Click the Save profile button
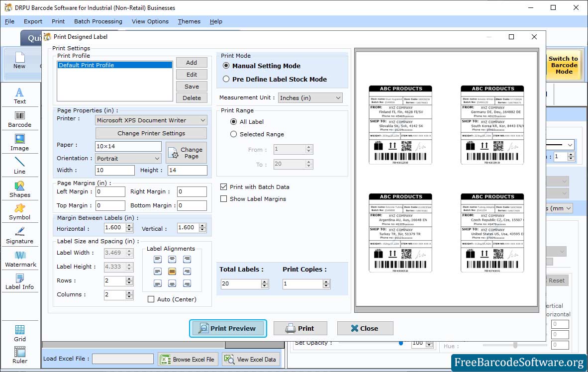Screen dimensions: 588x372 [192, 86]
